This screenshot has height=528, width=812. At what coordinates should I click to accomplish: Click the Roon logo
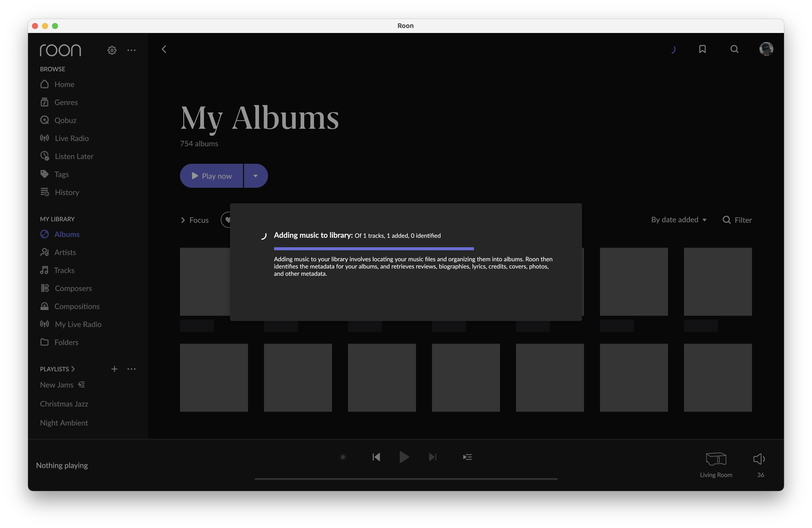point(60,50)
